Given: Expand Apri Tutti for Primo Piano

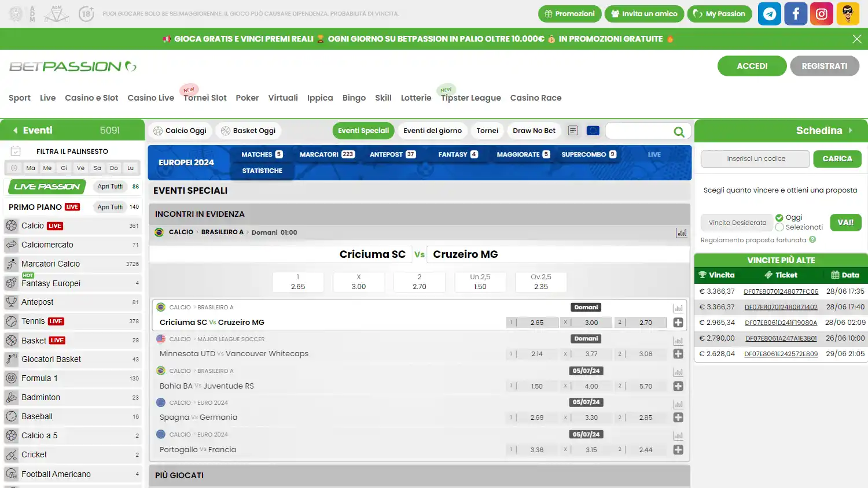Looking at the screenshot, I should 110,207.
